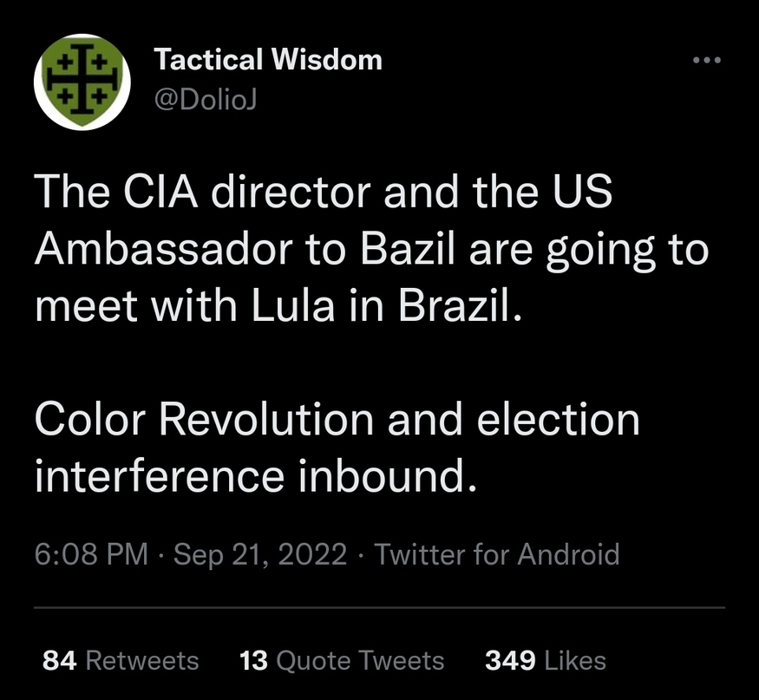Click the words "interference inbound"

coord(256,478)
